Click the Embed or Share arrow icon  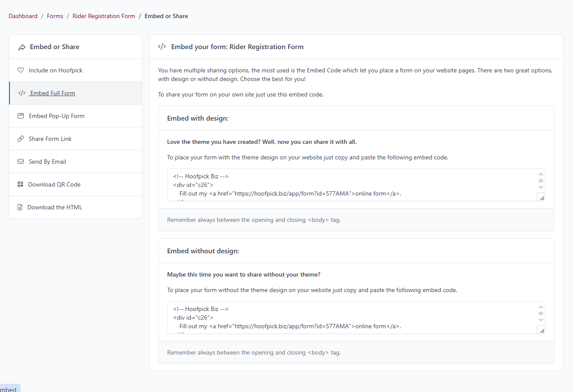22,47
